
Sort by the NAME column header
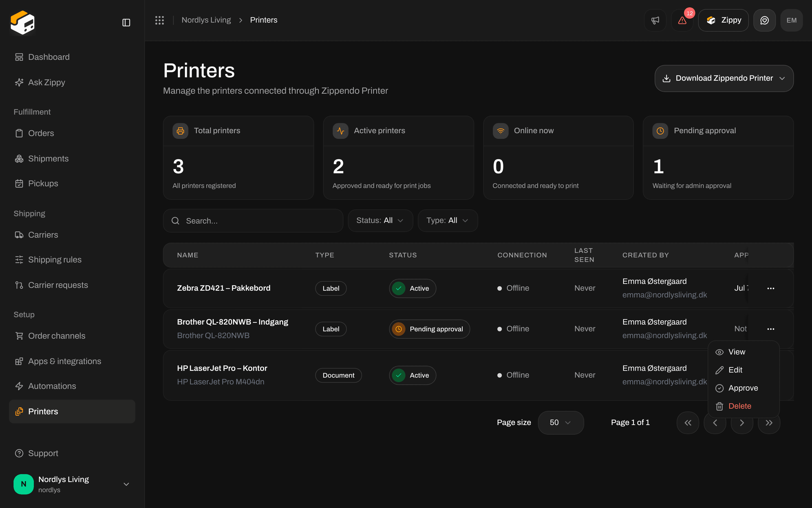(187, 255)
